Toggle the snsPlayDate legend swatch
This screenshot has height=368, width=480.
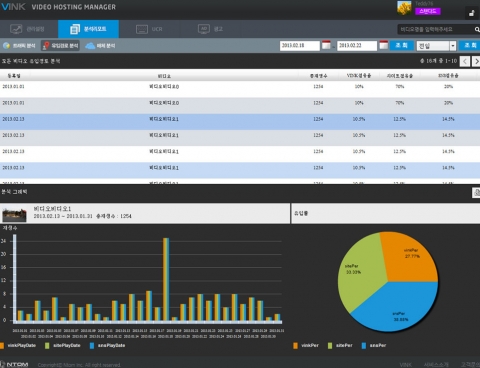[x=92, y=346]
